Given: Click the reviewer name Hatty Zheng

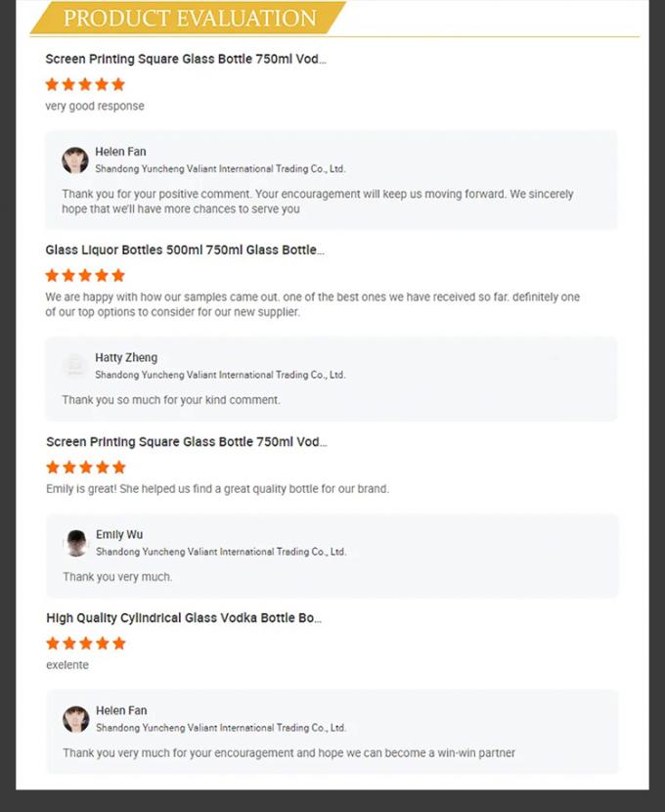Looking at the screenshot, I should coord(126,358).
